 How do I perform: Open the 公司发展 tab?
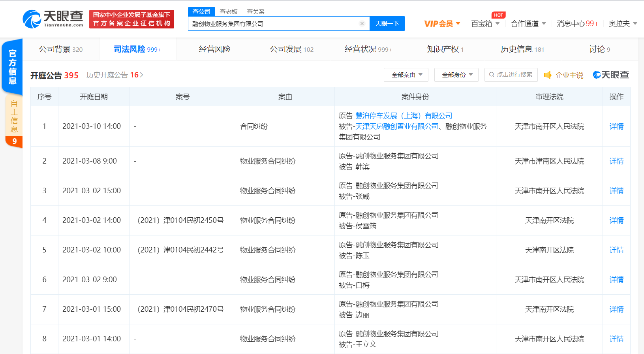291,49
